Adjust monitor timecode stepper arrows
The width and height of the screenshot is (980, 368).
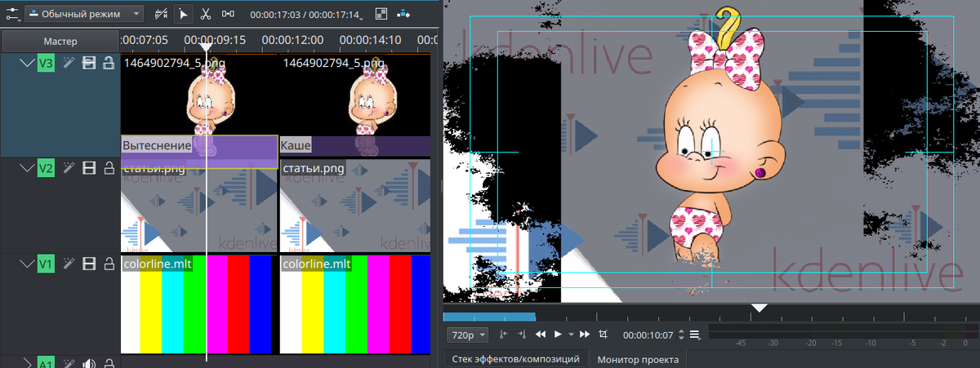click(x=681, y=335)
